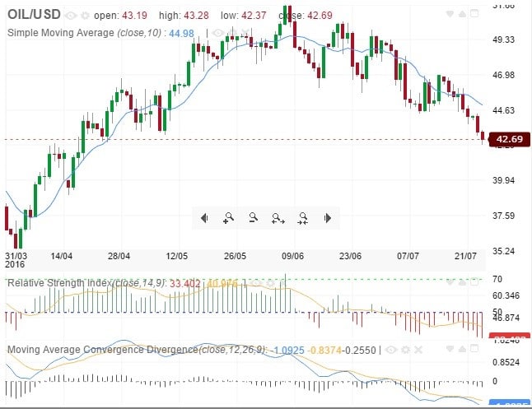Select the Relative Strength Index label
The width and height of the screenshot is (532, 409).
click(58, 283)
